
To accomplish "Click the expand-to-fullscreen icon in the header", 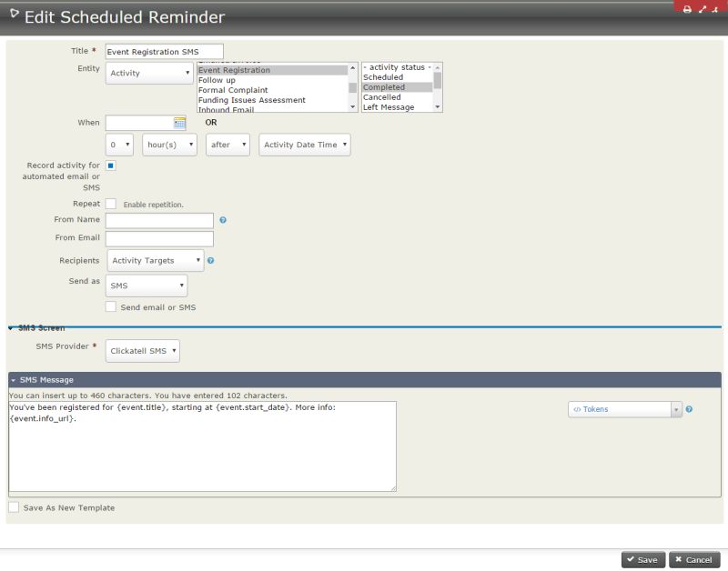I will coord(702,7).
